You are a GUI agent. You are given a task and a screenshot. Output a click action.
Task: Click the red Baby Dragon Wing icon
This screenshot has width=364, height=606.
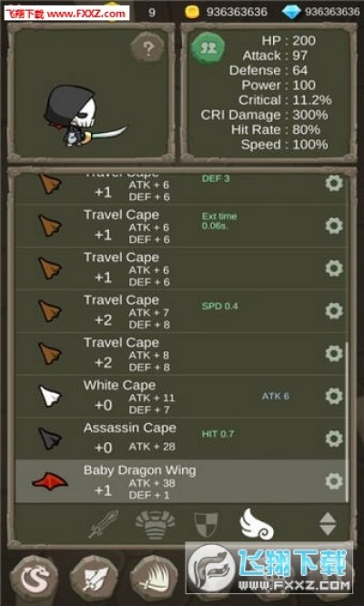[50, 481]
